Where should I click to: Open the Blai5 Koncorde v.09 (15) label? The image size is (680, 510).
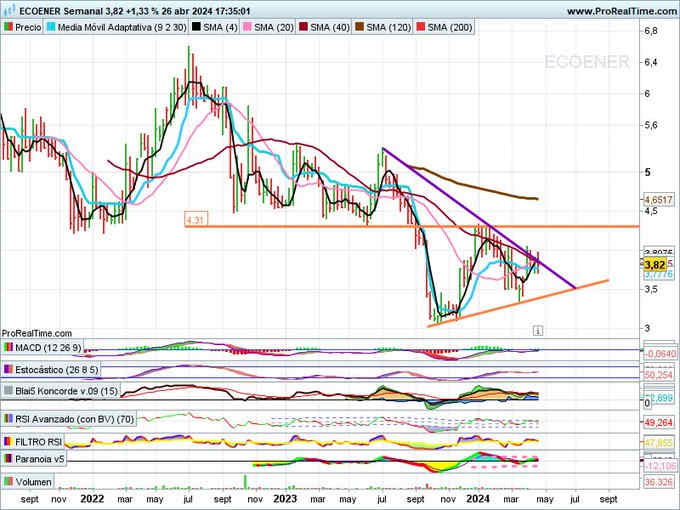(x=66, y=391)
